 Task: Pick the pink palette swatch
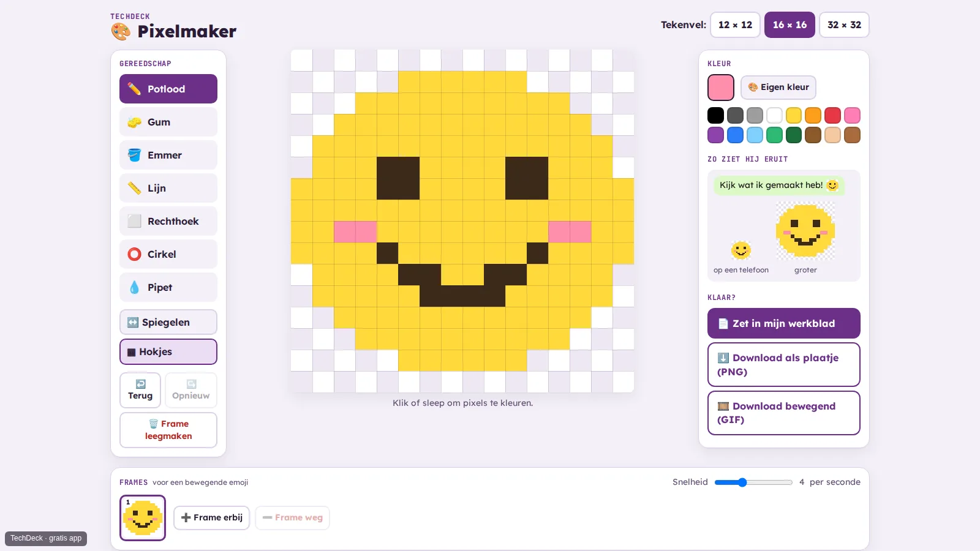coord(852,115)
